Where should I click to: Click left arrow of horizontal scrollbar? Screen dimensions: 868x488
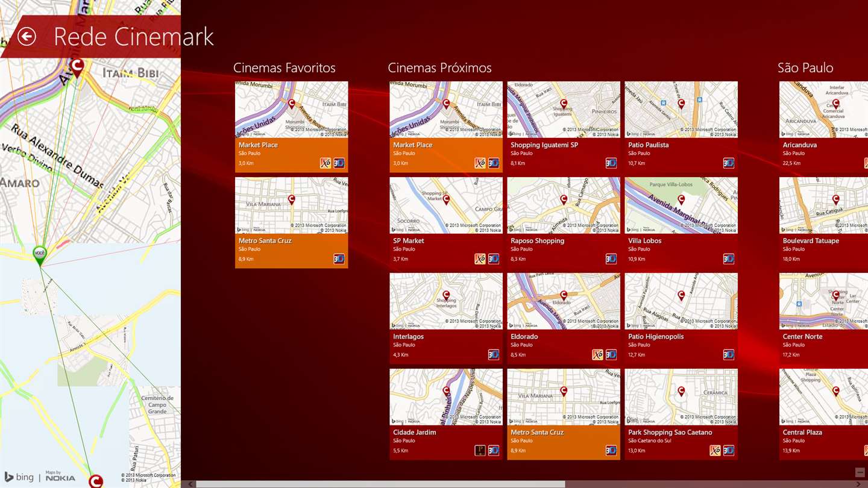point(190,484)
